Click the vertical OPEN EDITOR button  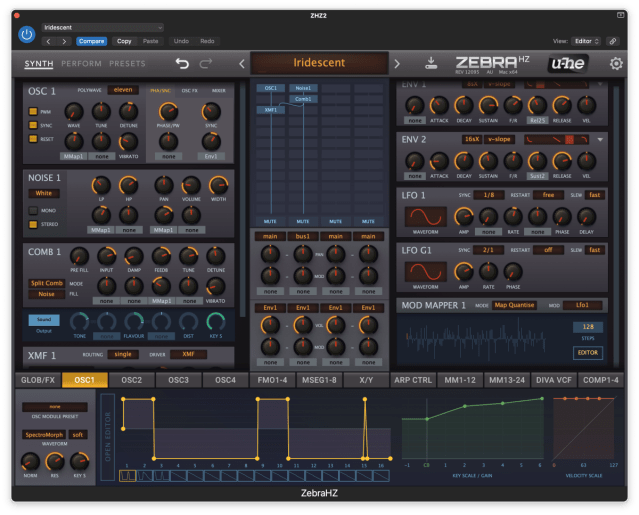(x=108, y=437)
